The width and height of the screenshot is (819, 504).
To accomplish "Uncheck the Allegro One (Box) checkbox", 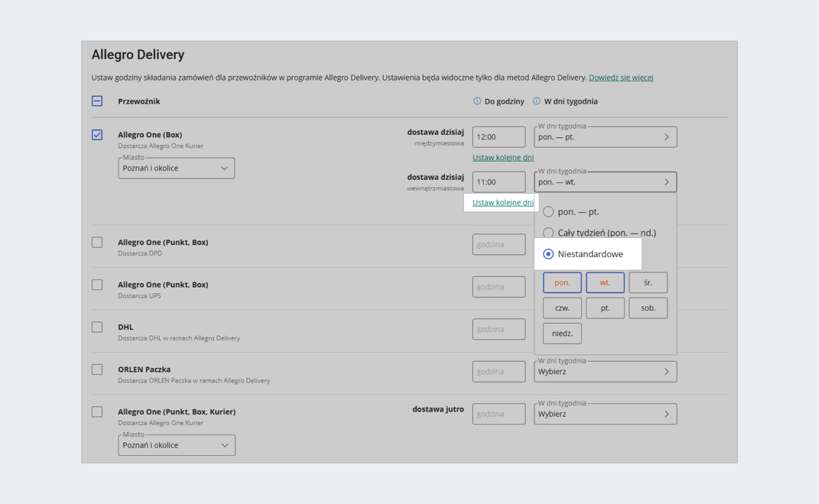I will 97,135.
